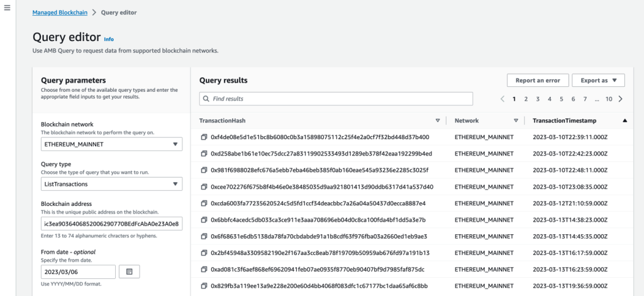Go to previous results page arrow
The width and height of the screenshot is (644, 296).
(x=502, y=99)
